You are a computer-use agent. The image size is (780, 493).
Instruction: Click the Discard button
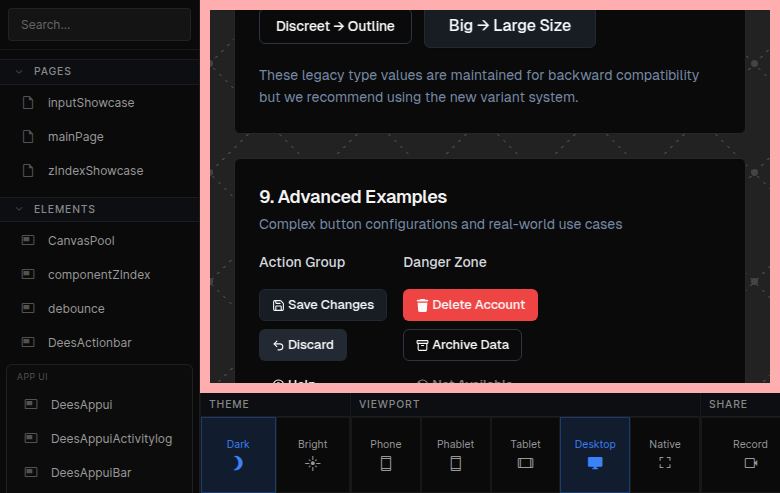coord(303,345)
